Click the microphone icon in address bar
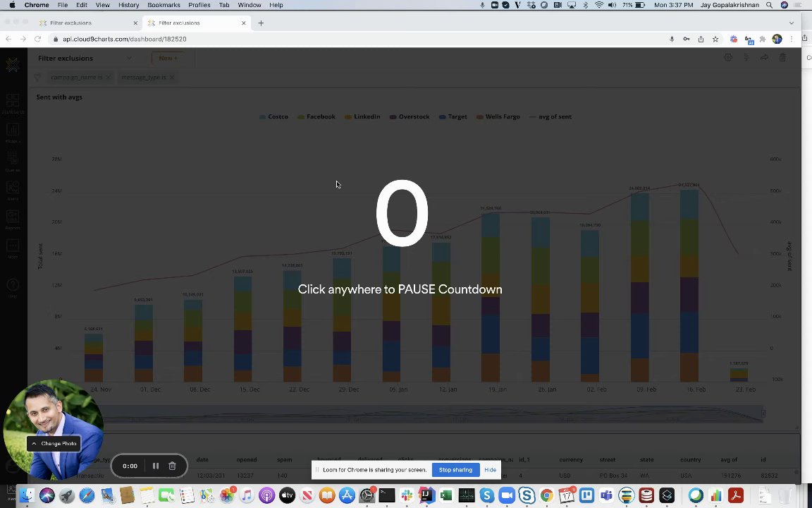The width and height of the screenshot is (812, 508). tap(672, 39)
